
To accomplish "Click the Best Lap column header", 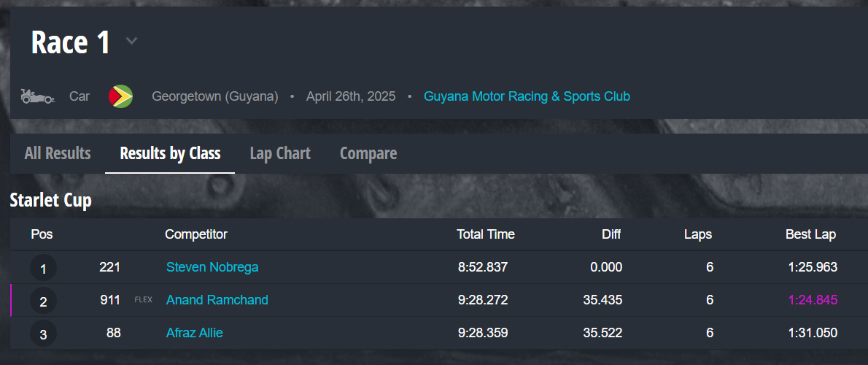I will tap(810, 234).
